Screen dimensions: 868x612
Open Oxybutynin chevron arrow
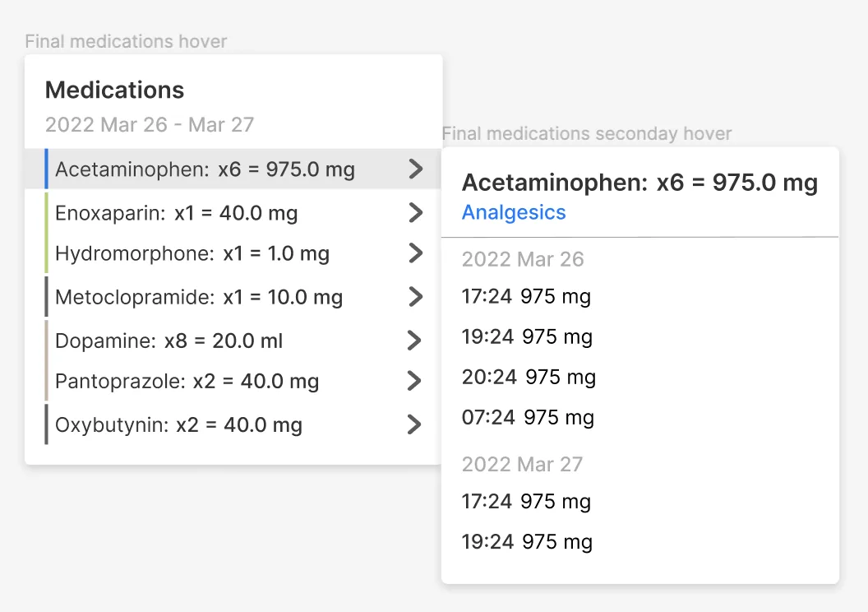[x=414, y=424]
